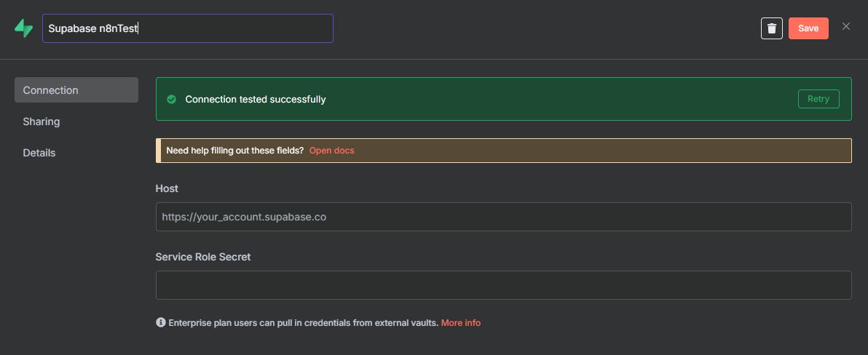This screenshot has width=868, height=355.
Task: Click the info icon beside Enterprise plan note
Action: pyautogui.click(x=160, y=322)
